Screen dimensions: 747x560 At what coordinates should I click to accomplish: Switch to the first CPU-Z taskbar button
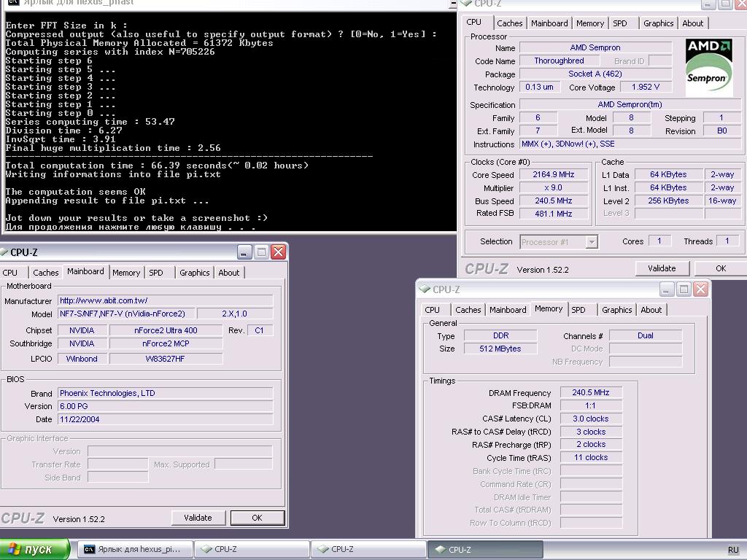[x=252, y=550]
